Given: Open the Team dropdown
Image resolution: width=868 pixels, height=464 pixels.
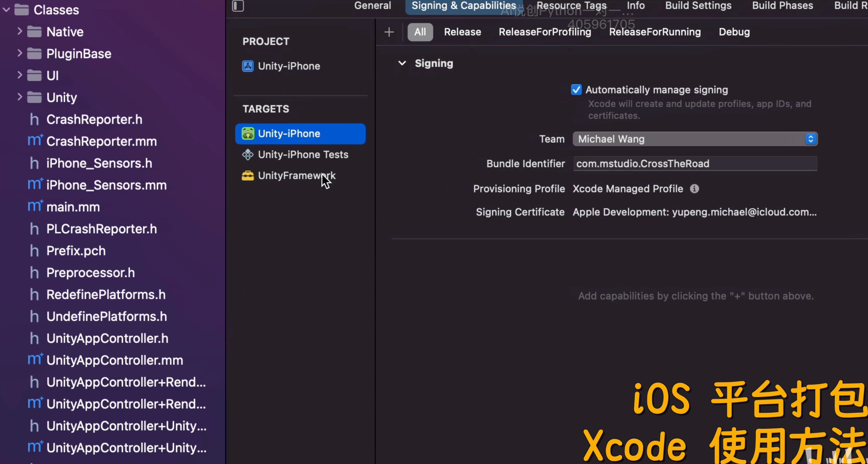Looking at the screenshot, I should click(695, 139).
